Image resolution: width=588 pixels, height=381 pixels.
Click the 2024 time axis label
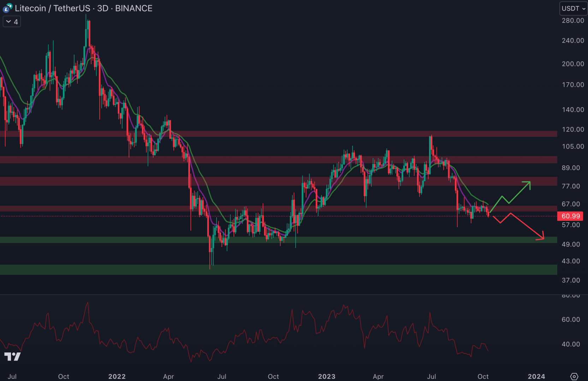[536, 376]
